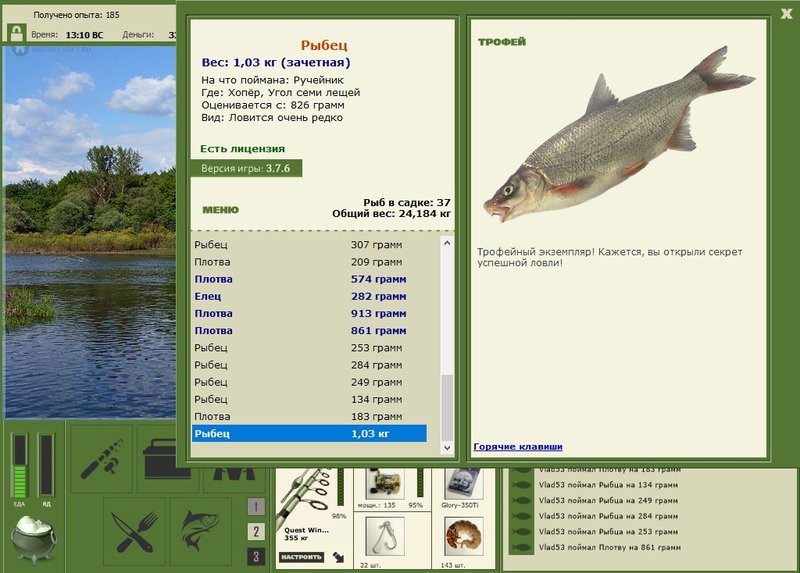Click the Вес: 1,03 кг (зачетная) text
The height and width of the screenshot is (573, 800).
pyautogui.click(x=276, y=63)
